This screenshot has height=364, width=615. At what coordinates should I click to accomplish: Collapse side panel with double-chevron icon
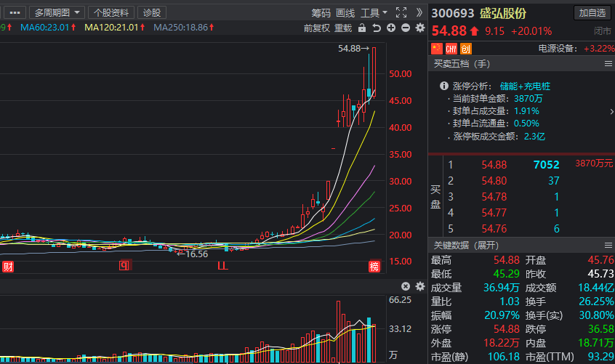[x=419, y=12]
